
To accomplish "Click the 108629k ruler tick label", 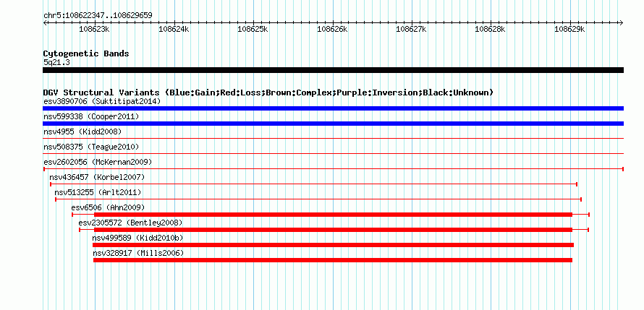I will click(569, 29).
